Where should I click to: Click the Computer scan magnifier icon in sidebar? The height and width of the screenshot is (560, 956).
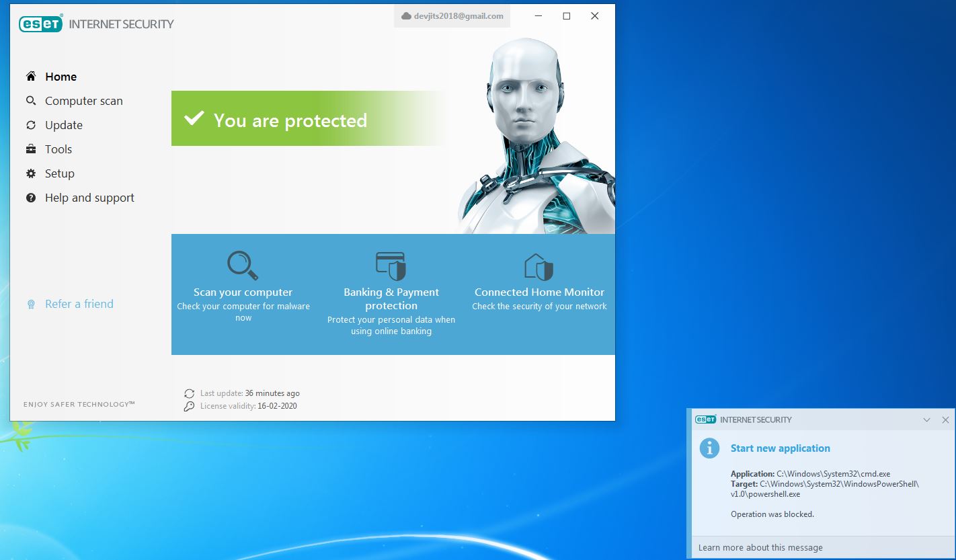pos(31,101)
